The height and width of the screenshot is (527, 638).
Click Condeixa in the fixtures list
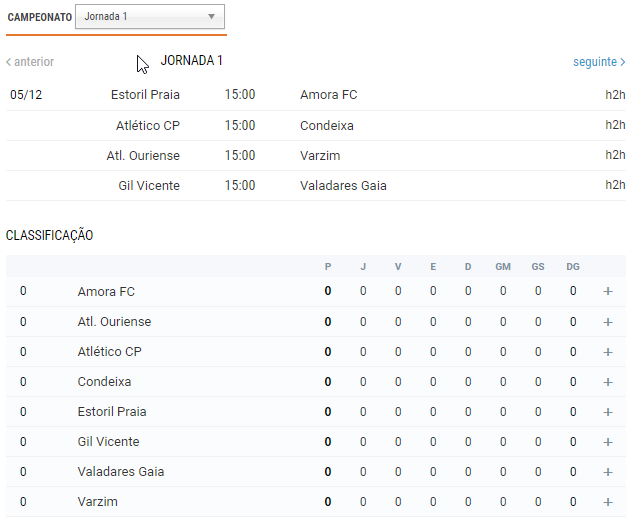pyautogui.click(x=327, y=125)
